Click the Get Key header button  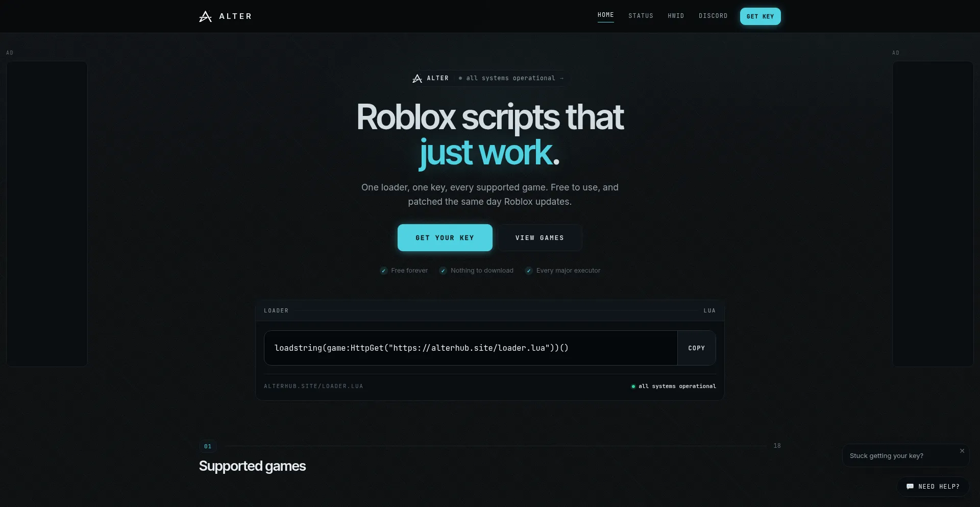click(x=760, y=16)
